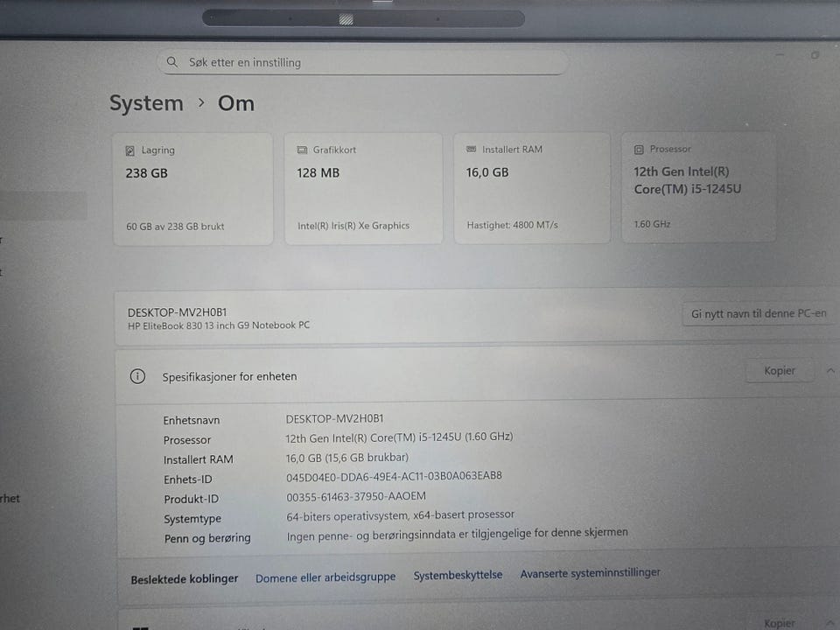This screenshot has width=840, height=630.
Task: Open Avanserte systeminnstillinger link
Action: [590, 572]
